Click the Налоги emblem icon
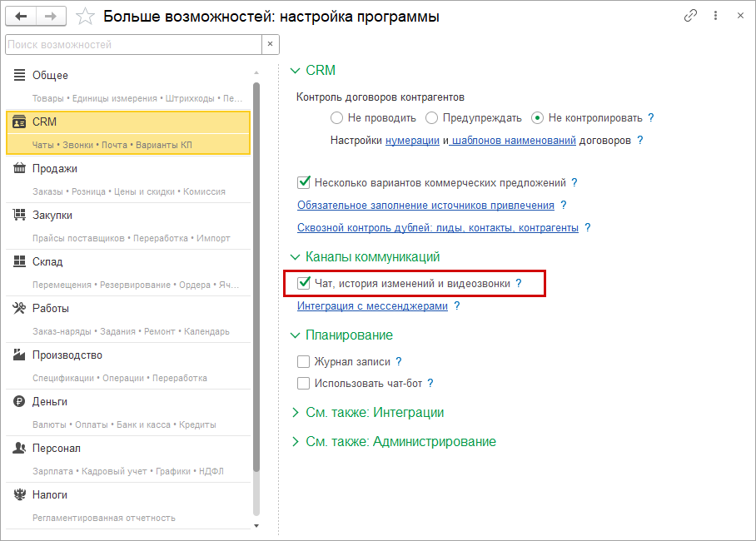Viewport: 756px width, 541px height. pyautogui.click(x=19, y=494)
